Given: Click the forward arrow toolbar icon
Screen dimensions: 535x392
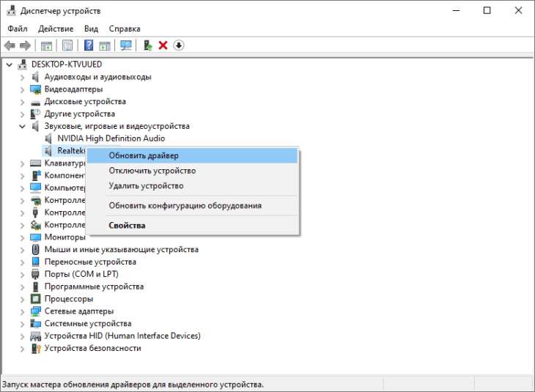Looking at the screenshot, I should tap(25, 45).
